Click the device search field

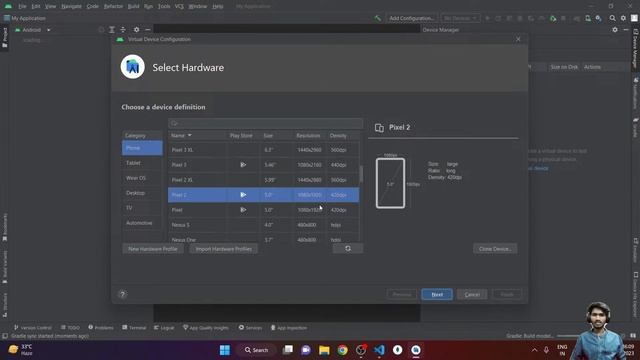tap(265, 123)
